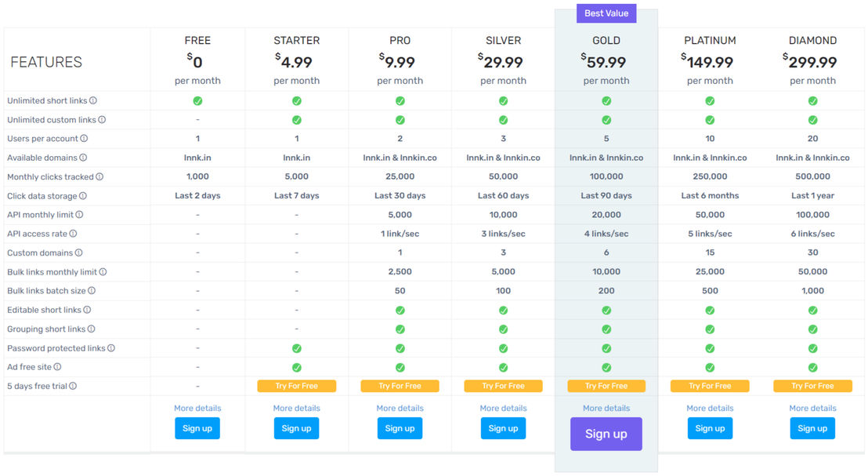Open info tooltip for Users per account
The height and width of the screenshot is (476, 868).
[84, 139]
